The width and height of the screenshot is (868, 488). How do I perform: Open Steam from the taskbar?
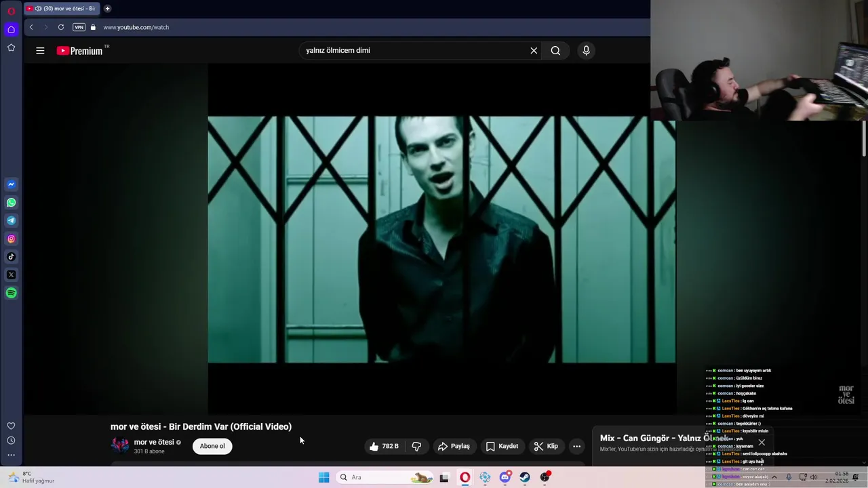click(525, 477)
